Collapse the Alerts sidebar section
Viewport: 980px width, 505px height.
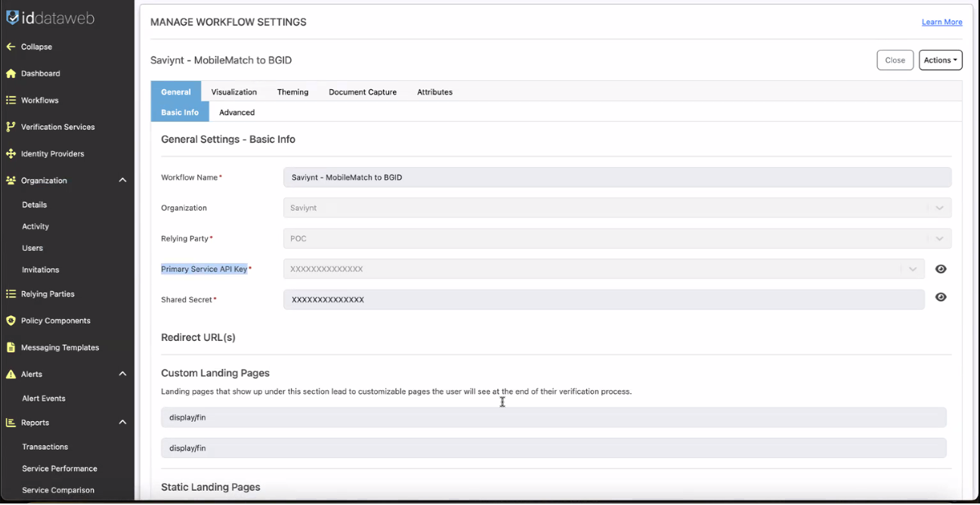(122, 374)
